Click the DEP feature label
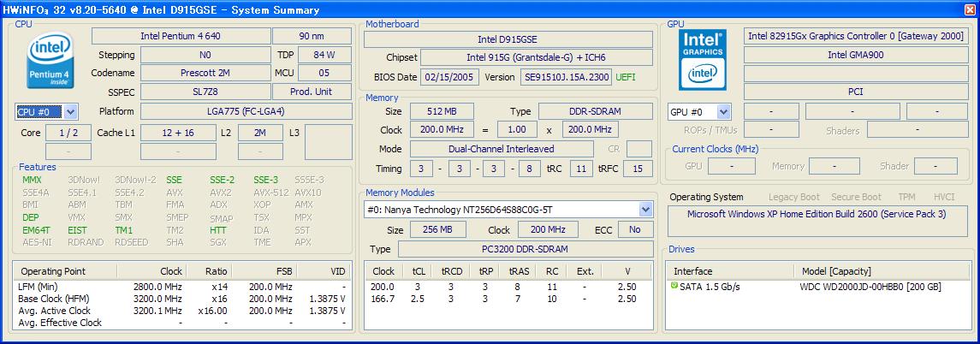The width and height of the screenshot is (980, 344). [x=31, y=217]
